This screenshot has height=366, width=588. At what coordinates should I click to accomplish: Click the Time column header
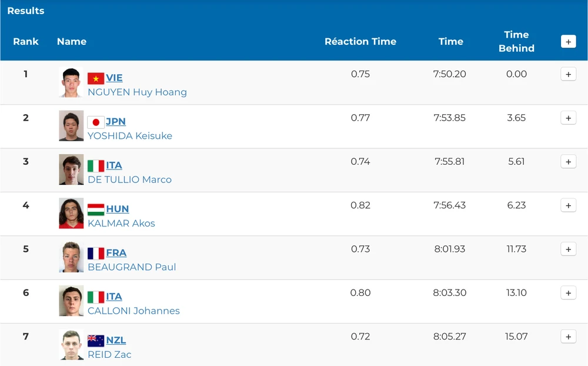point(450,42)
